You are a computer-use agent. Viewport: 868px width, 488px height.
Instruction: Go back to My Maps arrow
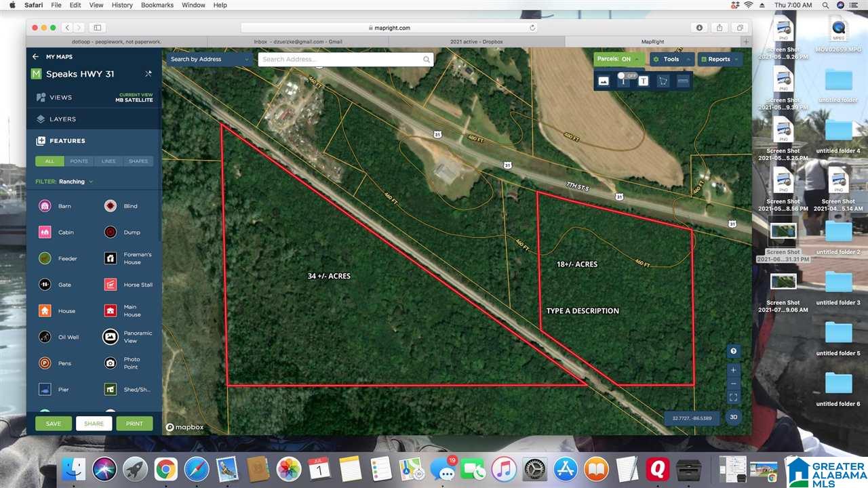35,57
